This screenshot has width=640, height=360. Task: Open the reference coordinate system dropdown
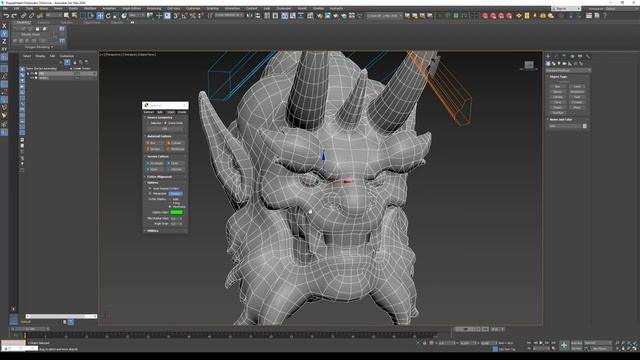click(x=138, y=16)
